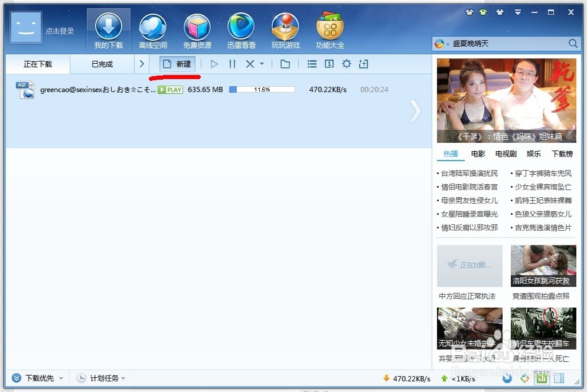Click the green chart icon in status bar

coord(542,378)
